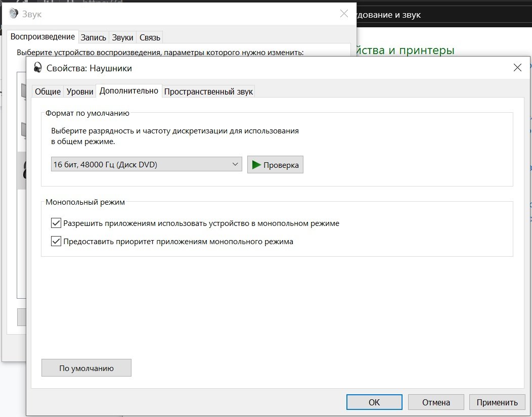Viewport: 532px width, 417px height.
Task: Click the headphones icon in the Свойства title bar
Action: (38, 68)
